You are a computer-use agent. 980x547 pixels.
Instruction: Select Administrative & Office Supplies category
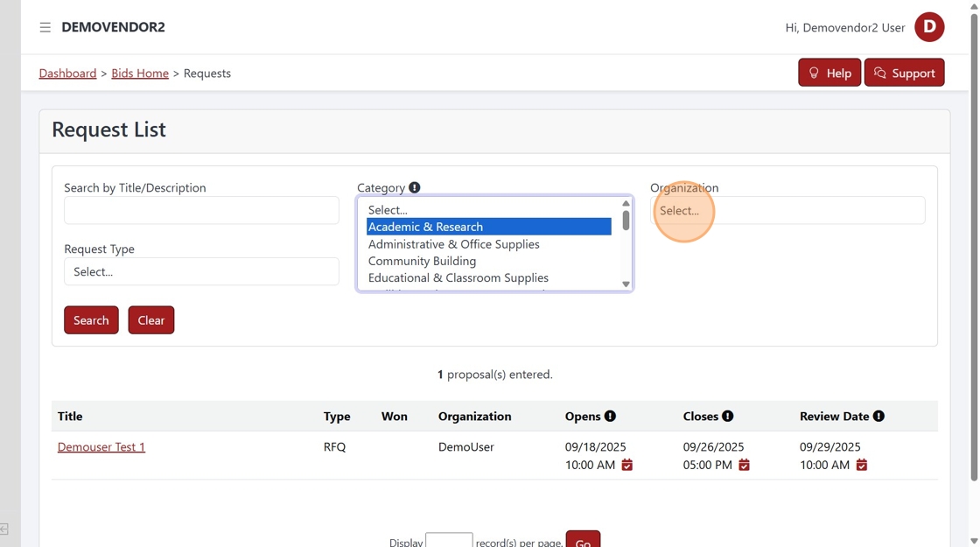pos(489,244)
